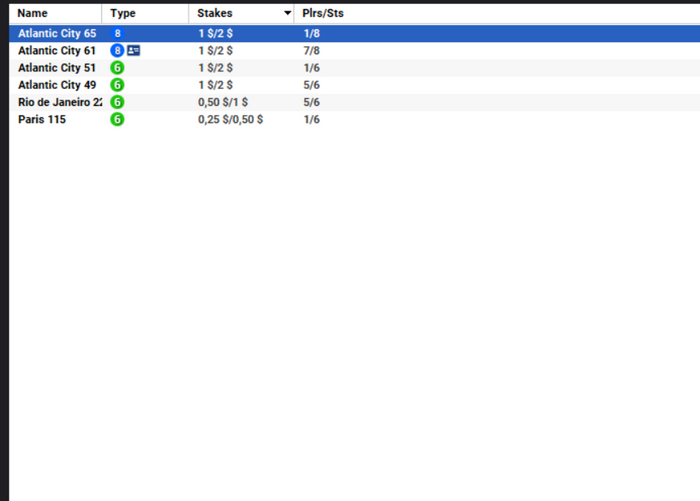The width and height of the screenshot is (700, 501).
Task: Select the Paris 115 table
Action: pyautogui.click(x=354, y=119)
